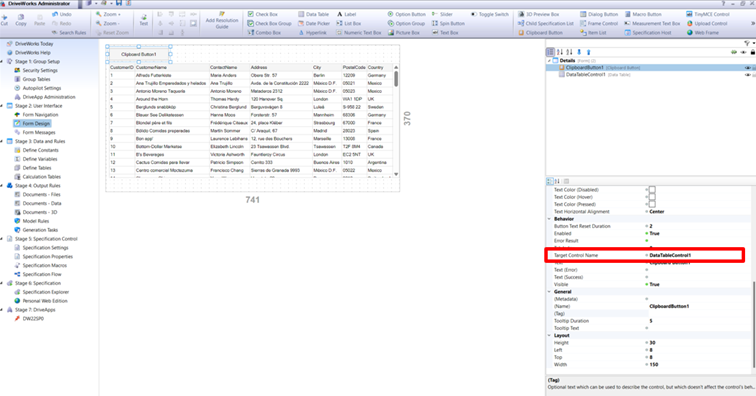Viewport: 756px width, 396px height.
Task: Open the filter dropdown above control tree
Action: [749, 43]
